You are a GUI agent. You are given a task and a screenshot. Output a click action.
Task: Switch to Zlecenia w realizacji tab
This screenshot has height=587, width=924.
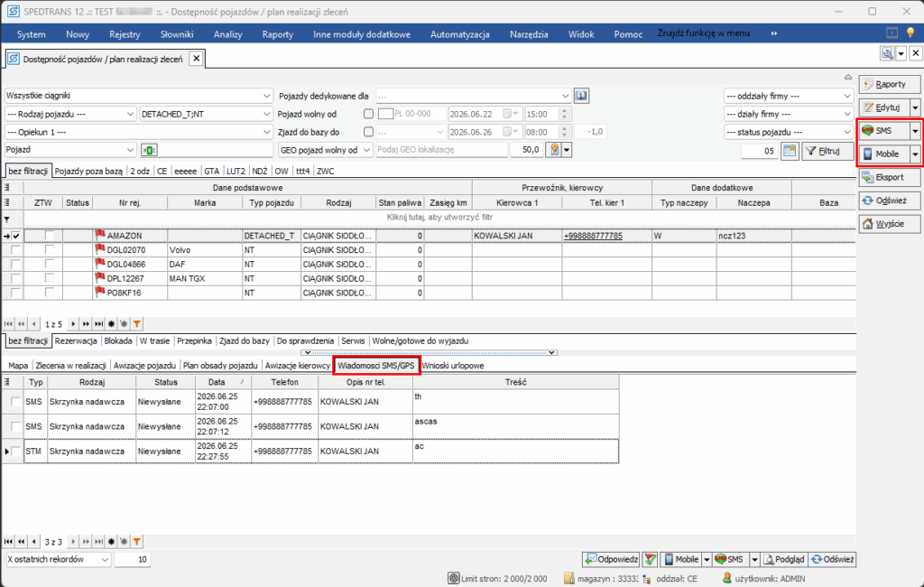[x=70, y=366]
